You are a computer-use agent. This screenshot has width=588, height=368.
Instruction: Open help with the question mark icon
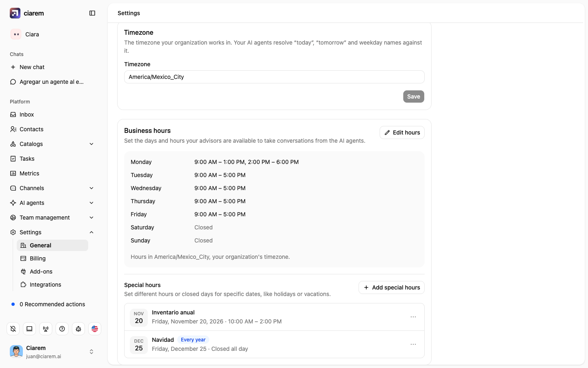point(62,329)
